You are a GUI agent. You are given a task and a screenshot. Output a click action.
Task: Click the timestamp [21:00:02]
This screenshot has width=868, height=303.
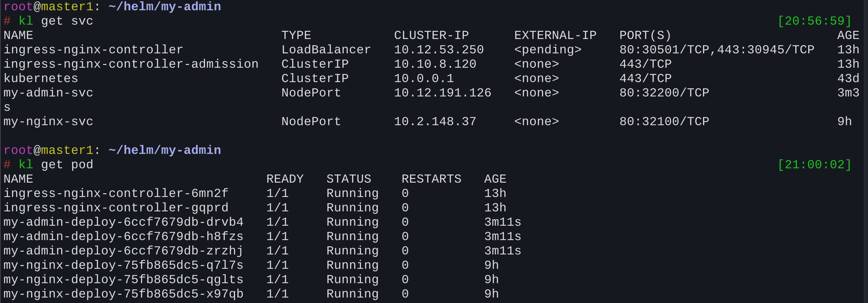(814, 165)
